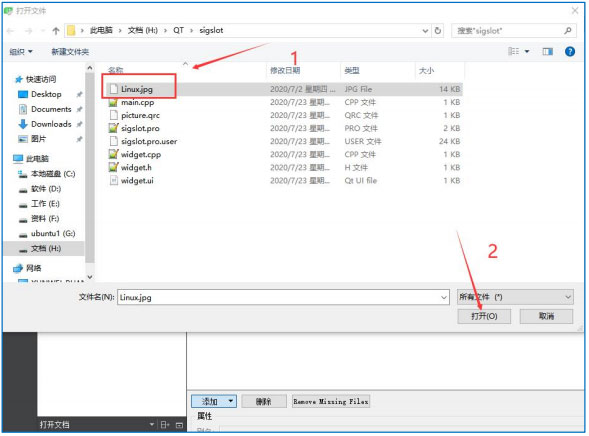This screenshot has width=589, height=436.
Task: Toggle the preview pane icon
Action: pos(547,51)
